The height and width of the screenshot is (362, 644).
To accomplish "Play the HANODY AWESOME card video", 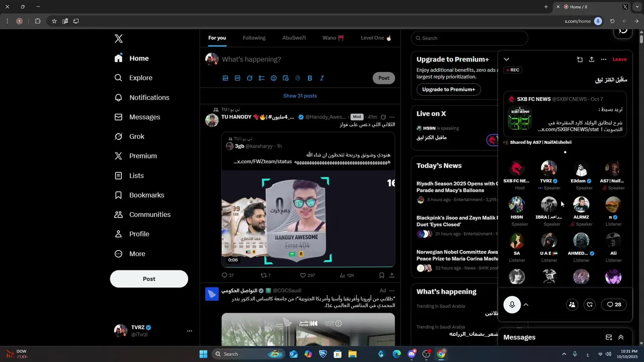I will coord(308,219).
